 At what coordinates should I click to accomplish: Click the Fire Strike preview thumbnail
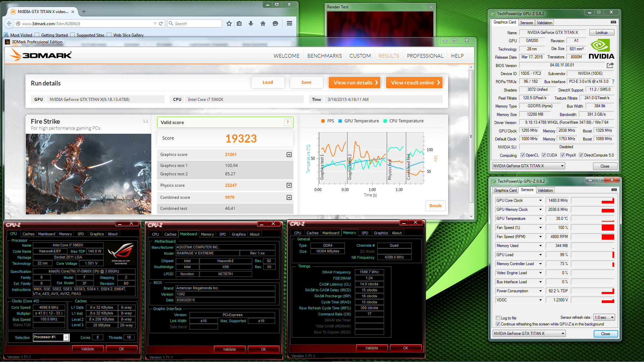click(89, 174)
